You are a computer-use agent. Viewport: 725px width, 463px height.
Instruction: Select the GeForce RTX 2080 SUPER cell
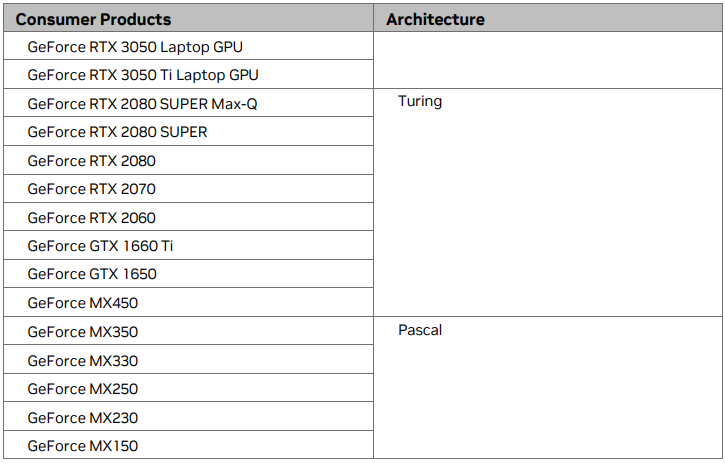coord(117,132)
